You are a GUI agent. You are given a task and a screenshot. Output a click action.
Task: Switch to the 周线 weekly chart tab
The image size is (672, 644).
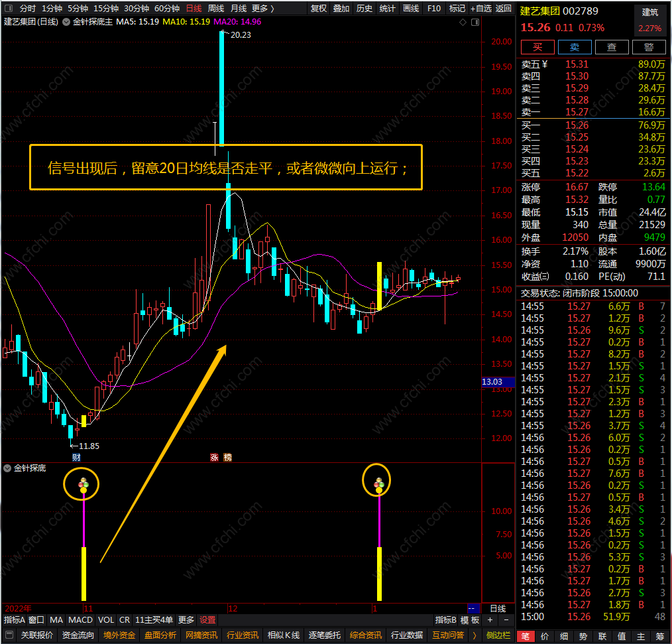(216, 8)
